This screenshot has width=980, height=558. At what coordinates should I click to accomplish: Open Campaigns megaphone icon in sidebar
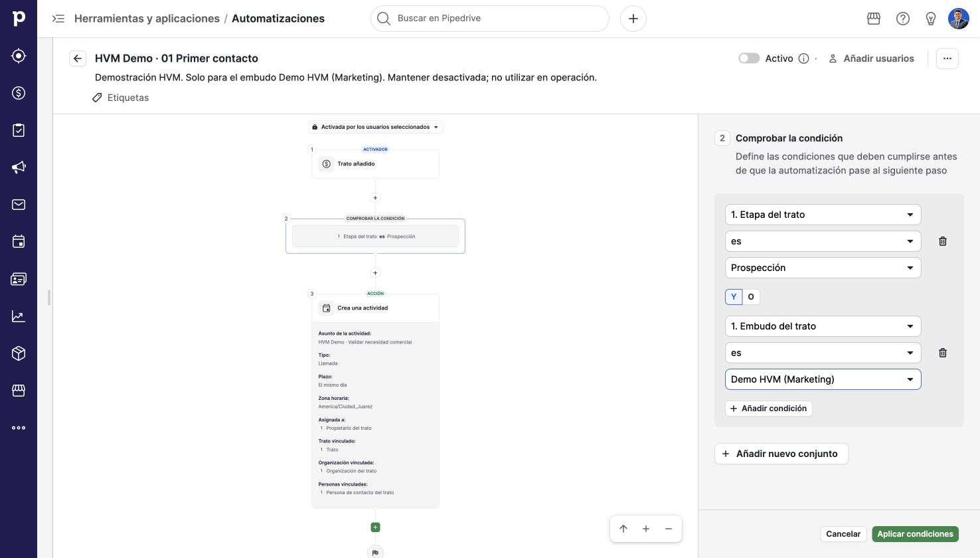tap(19, 167)
